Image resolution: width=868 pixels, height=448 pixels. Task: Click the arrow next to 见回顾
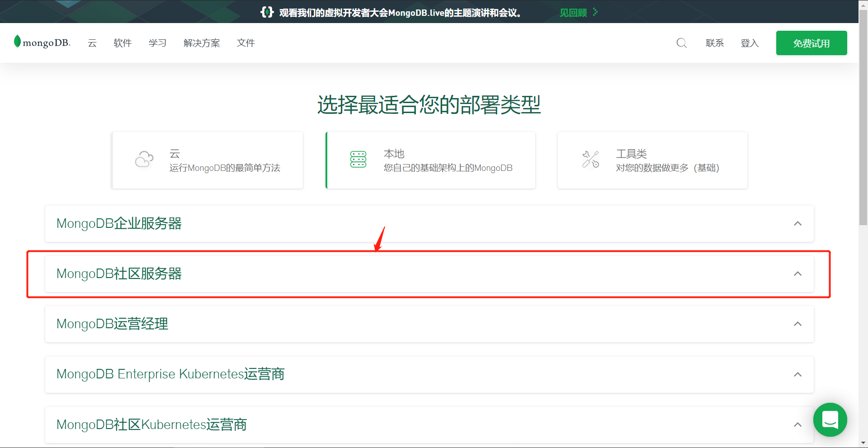[595, 12]
